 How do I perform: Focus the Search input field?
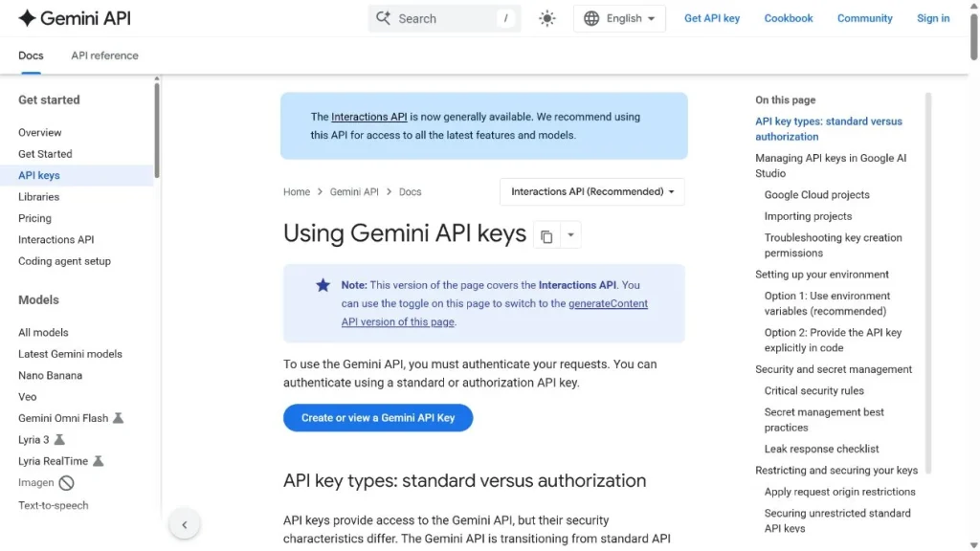pyautogui.click(x=444, y=18)
